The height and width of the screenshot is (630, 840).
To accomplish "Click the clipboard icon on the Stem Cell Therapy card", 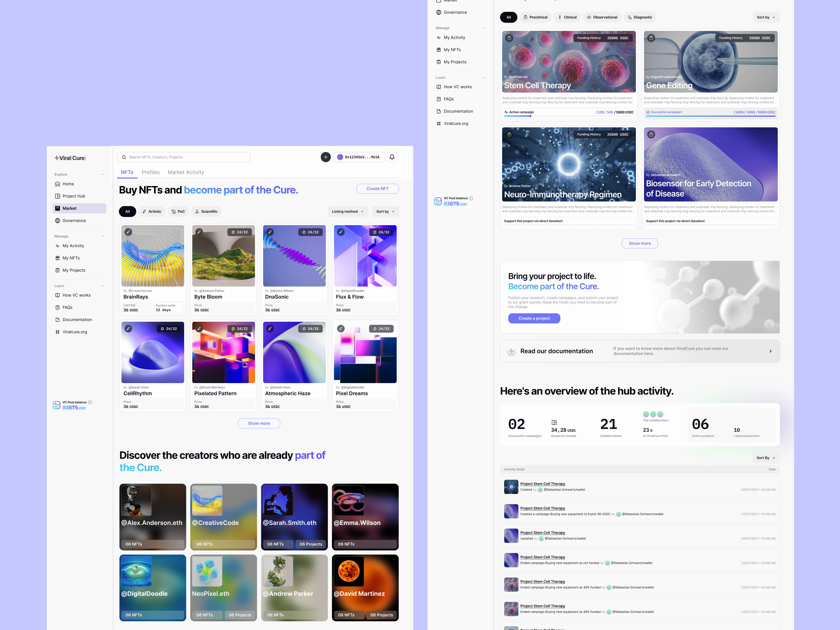I will (509, 38).
